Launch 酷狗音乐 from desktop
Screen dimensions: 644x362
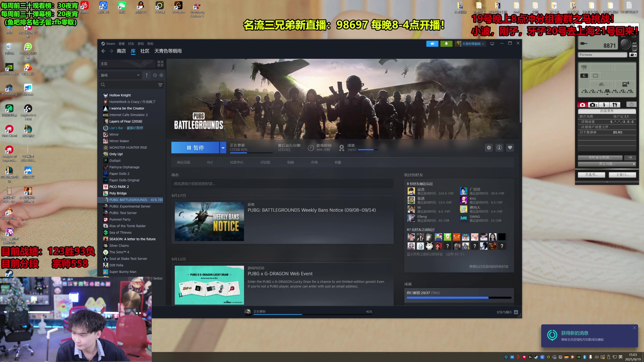(103, 7)
